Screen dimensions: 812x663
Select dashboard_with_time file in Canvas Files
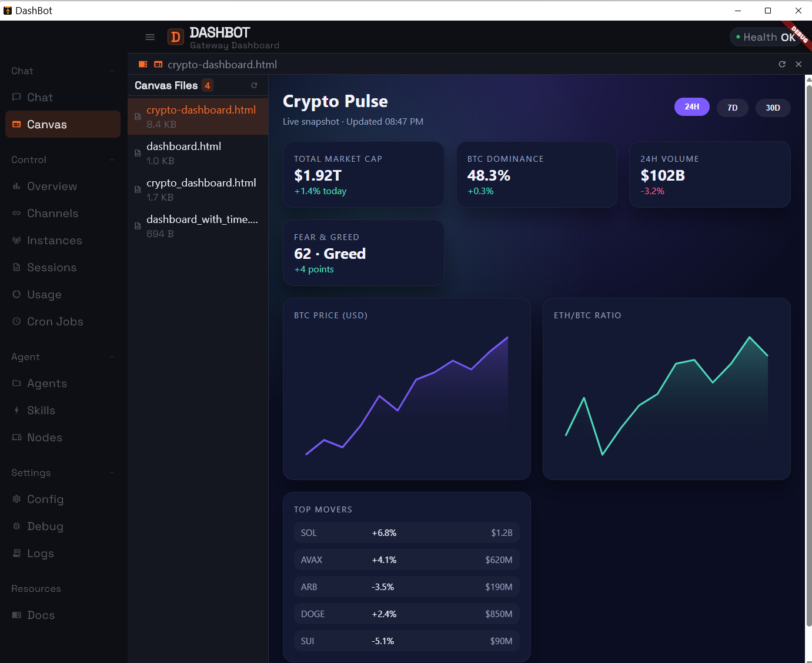[x=202, y=226]
